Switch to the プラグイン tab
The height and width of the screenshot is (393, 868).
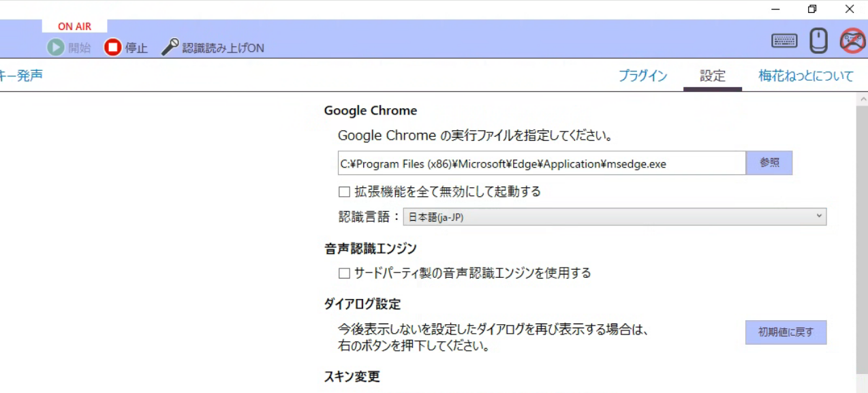pos(642,76)
